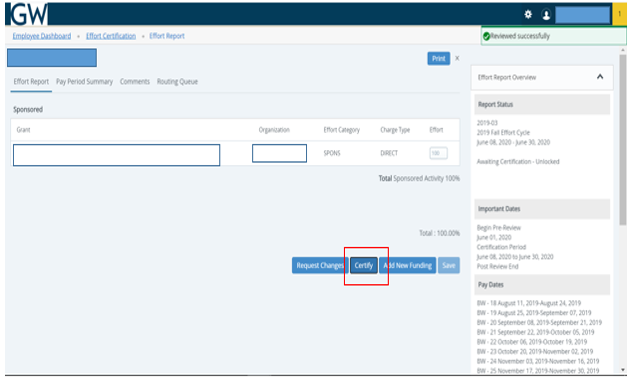Click the yellow notification badge
The image size is (632, 378).
[x=620, y=14]
